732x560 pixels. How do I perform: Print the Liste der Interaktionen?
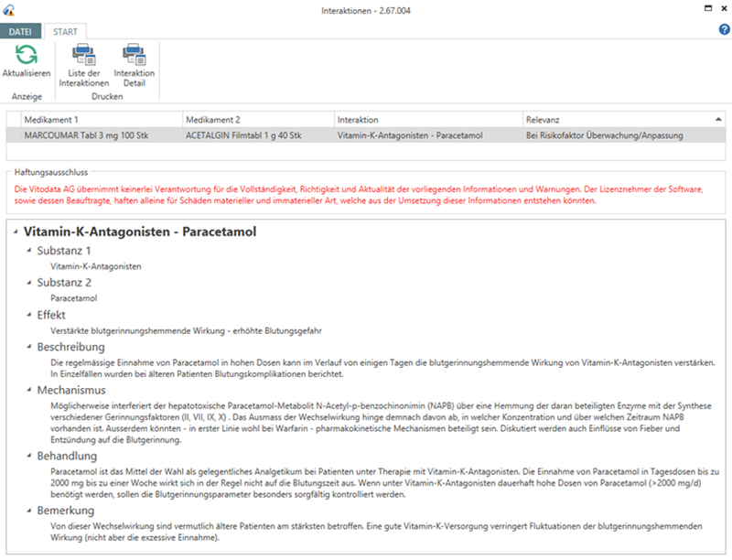point(83,65)
